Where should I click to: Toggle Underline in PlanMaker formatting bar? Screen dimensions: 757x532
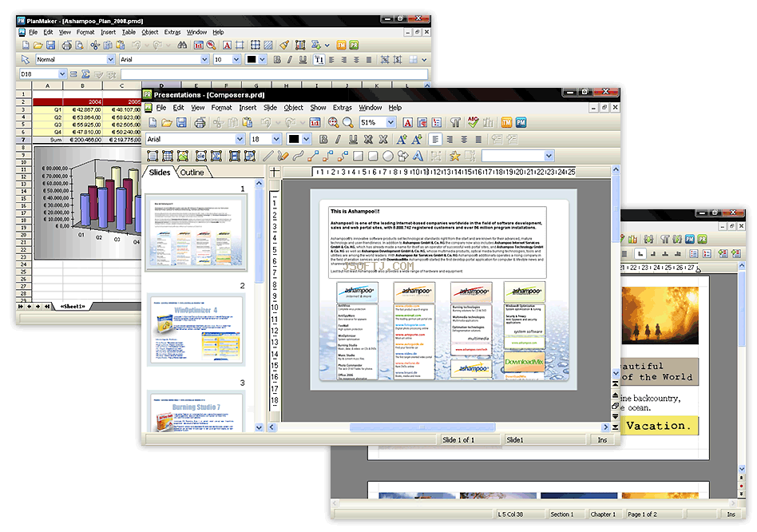[x=303, y=59]
